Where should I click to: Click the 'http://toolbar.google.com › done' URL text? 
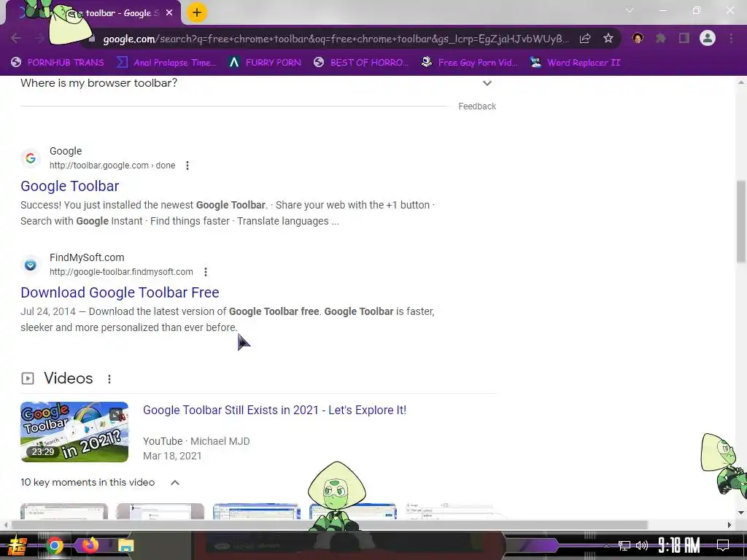point(112,166)
